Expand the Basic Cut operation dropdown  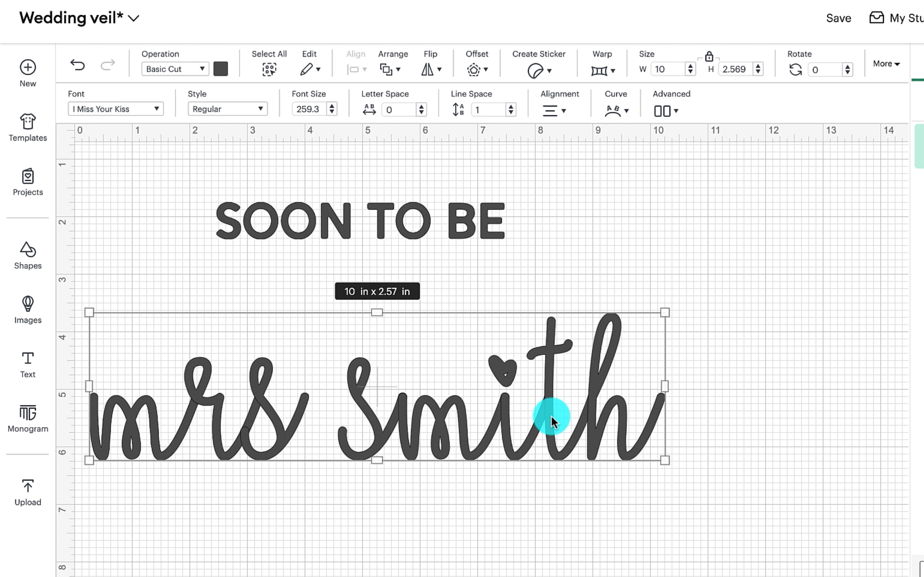tap(175, 69)
